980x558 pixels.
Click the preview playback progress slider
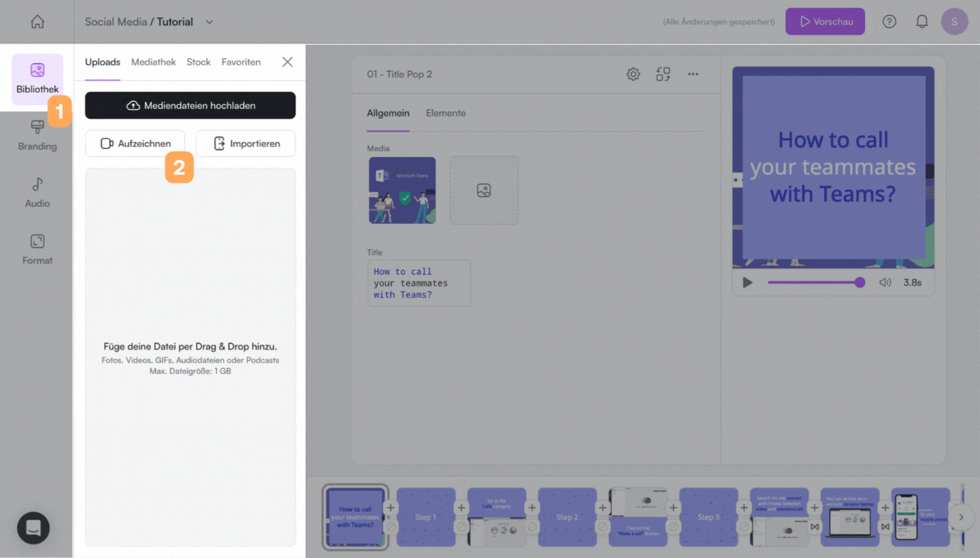tap(816, 282)
